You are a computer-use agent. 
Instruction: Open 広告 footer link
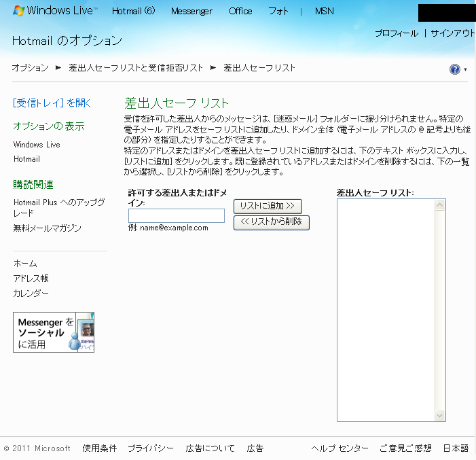click(255, 448)
